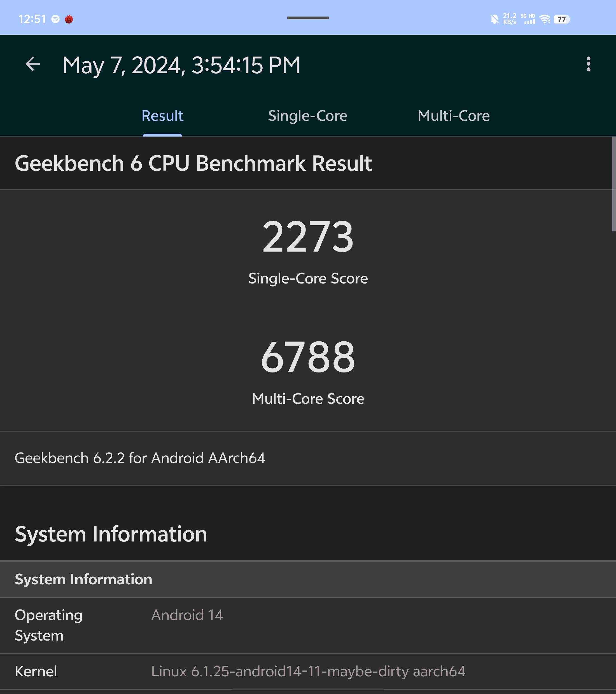Tap the 6788 multi-core score value
The image size is (616, 694).
(308, 357)
